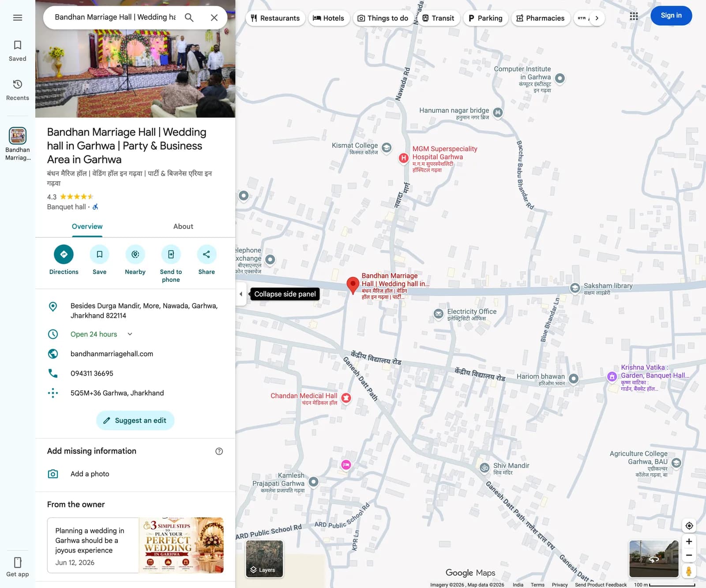Collapse the side panel arrow
706x588 pixels.
tap(240, 294)
